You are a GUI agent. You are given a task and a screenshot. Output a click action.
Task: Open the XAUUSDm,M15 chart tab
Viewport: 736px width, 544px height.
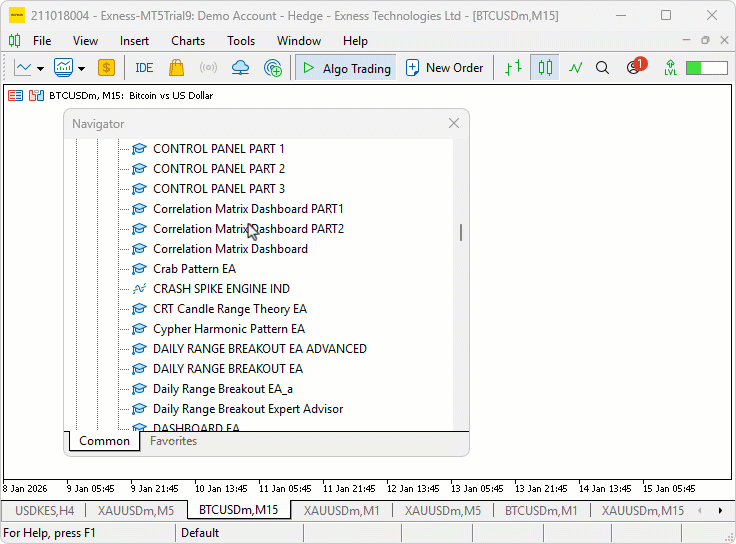(x=643, y=511)
